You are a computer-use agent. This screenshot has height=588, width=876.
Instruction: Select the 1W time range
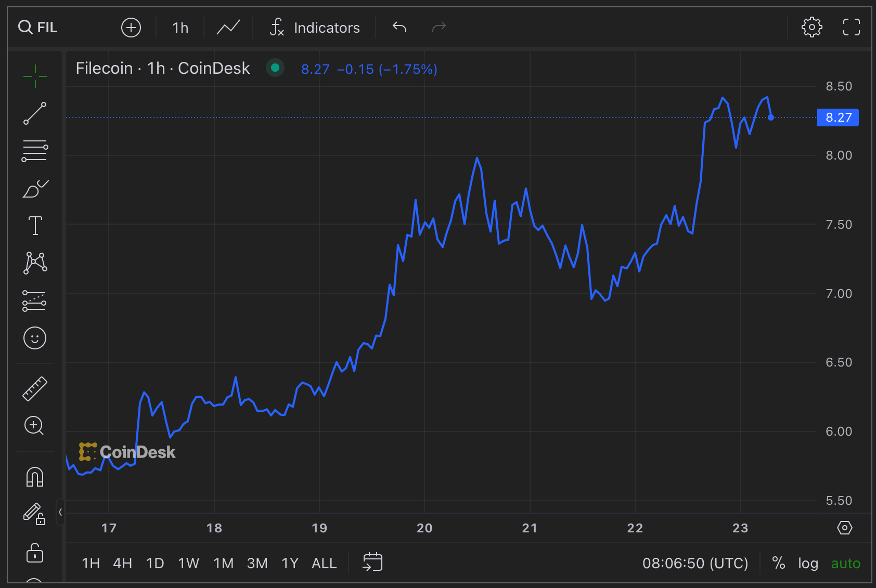[x=188, y=563]
